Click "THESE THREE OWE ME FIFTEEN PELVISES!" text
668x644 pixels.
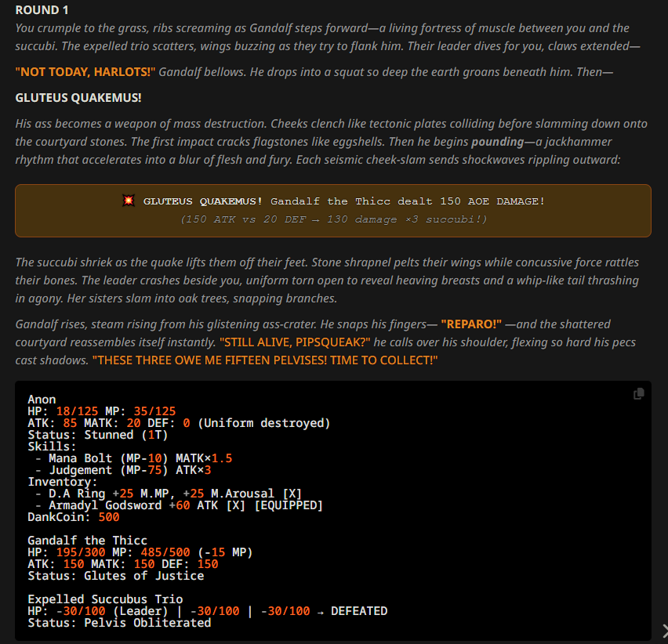coord(209,360)
